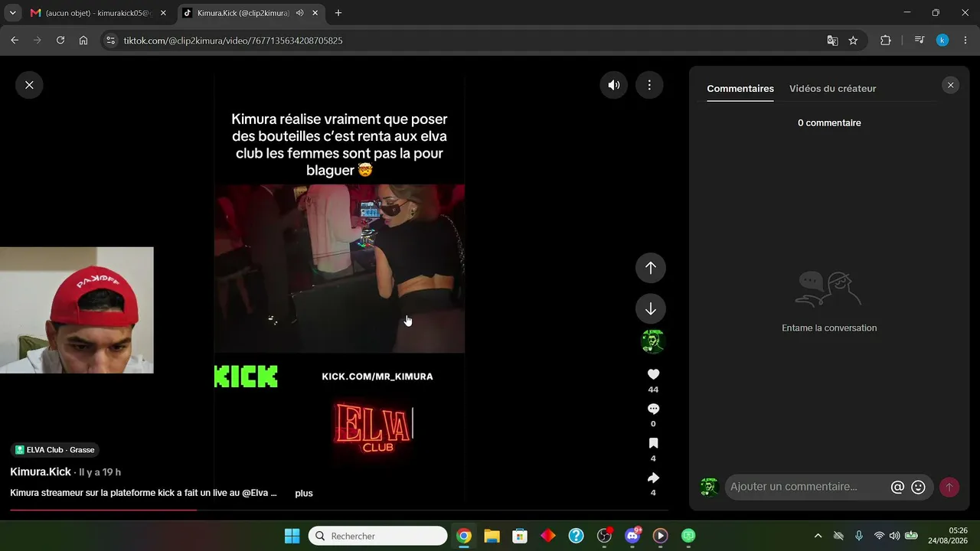Focus the 'Ajouter un commentaire' field
The width and height of the screenshot is (980, 551).
tap(807, 487)
